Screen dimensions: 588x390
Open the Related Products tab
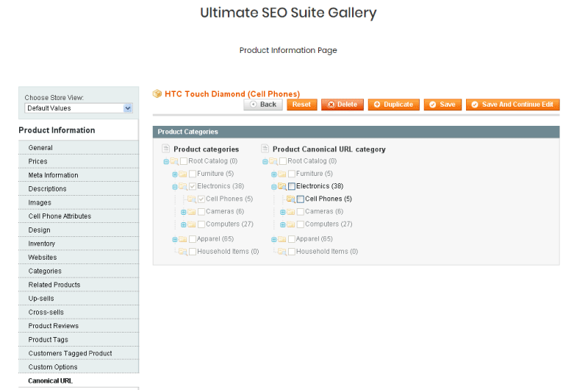79,285
